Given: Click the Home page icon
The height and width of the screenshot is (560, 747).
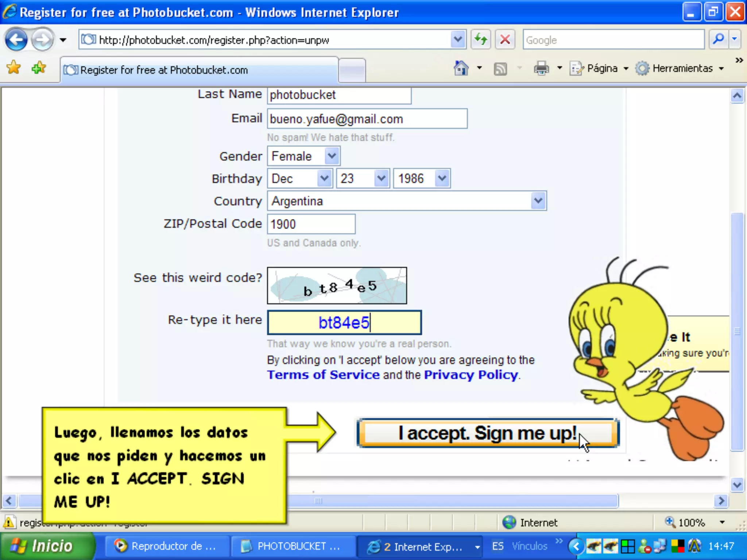Looking at the screenshot, I should (x=461, y=68).
